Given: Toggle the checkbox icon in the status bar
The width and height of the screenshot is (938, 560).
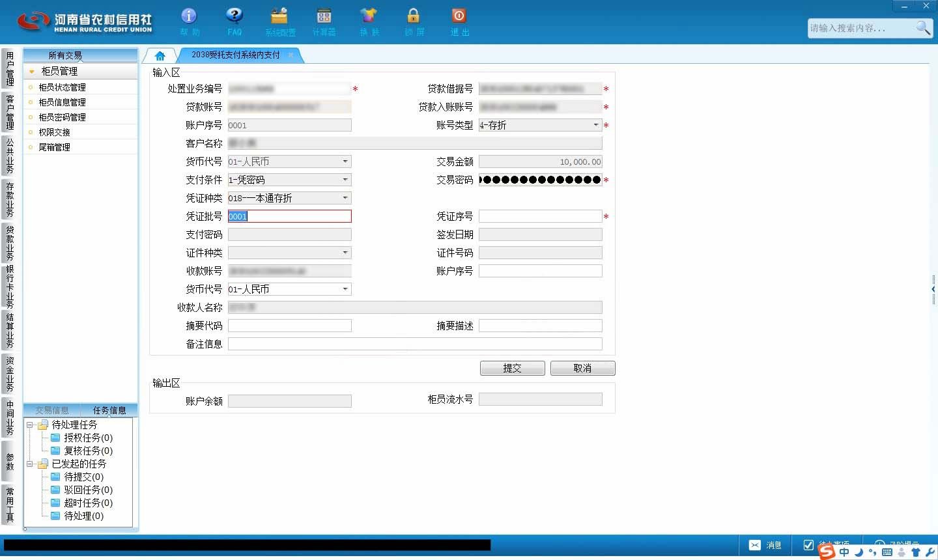Looking at the screenshot, I should click(808, 545).
